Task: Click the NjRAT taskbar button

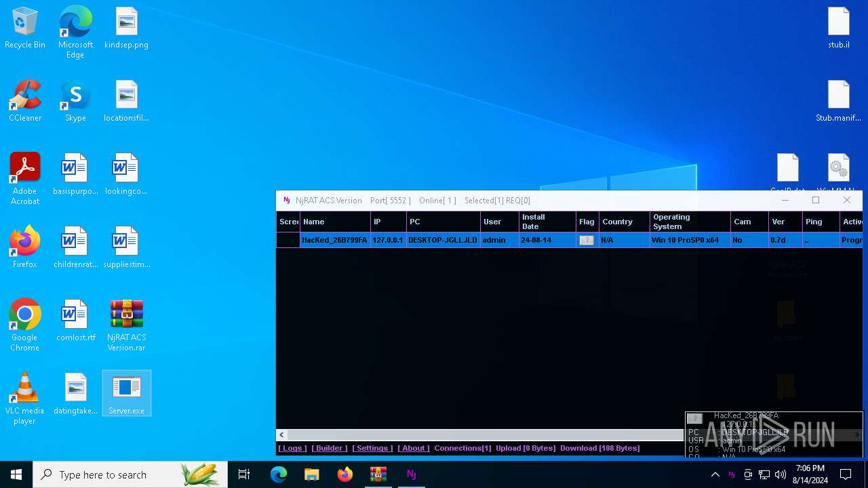Action: (x=411, y=474)
